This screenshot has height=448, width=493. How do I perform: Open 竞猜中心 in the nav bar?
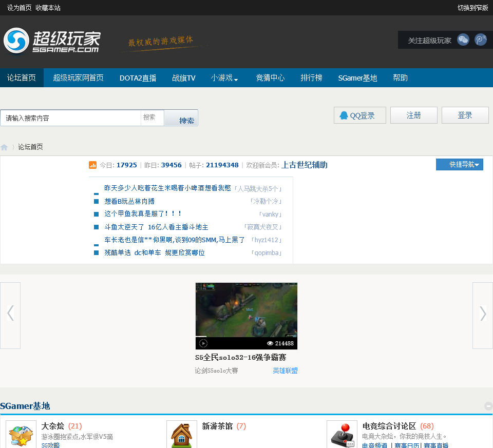click(271, 77)
